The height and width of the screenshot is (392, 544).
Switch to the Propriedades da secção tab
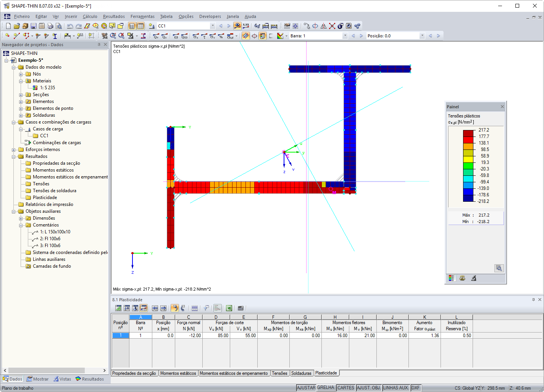pyautogui.click(x=134, y=373)
